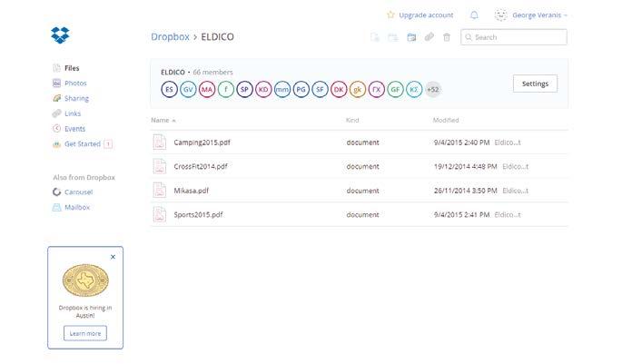Click the new folder toolbar icon
The height and width of the screenshot is (364, 622).
[x=392, y=37]
